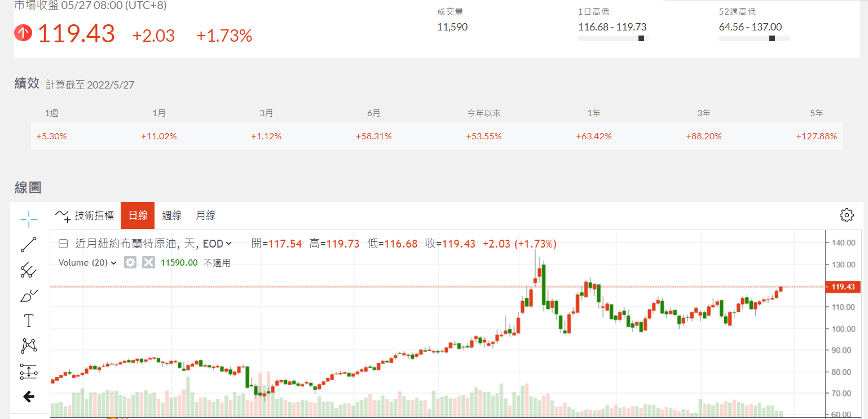Viewport: 868px width, 419px height.
Task: Expand the EOD symbol dropdown
Action: 228,244
